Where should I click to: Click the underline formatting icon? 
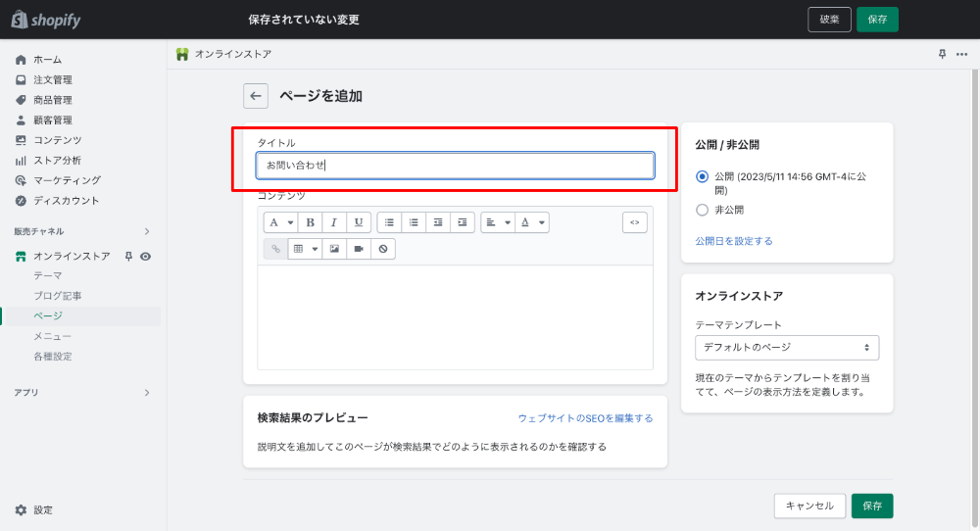[359, 222]
